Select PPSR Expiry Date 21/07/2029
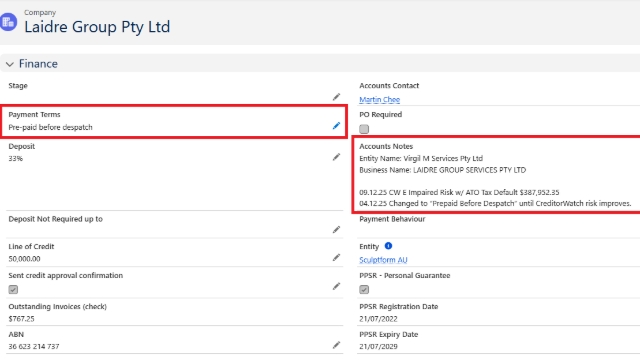This screenshot has height=360, width=640. tap(378, 346)
